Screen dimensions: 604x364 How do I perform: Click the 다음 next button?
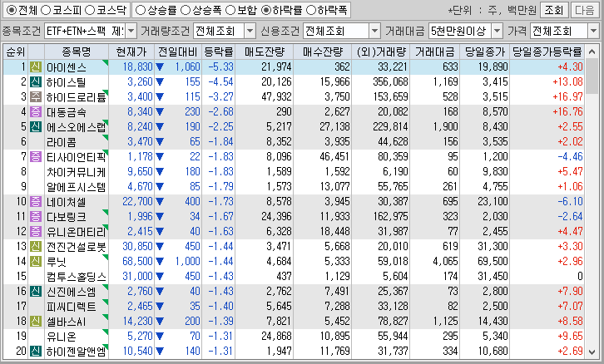[584, 10]
